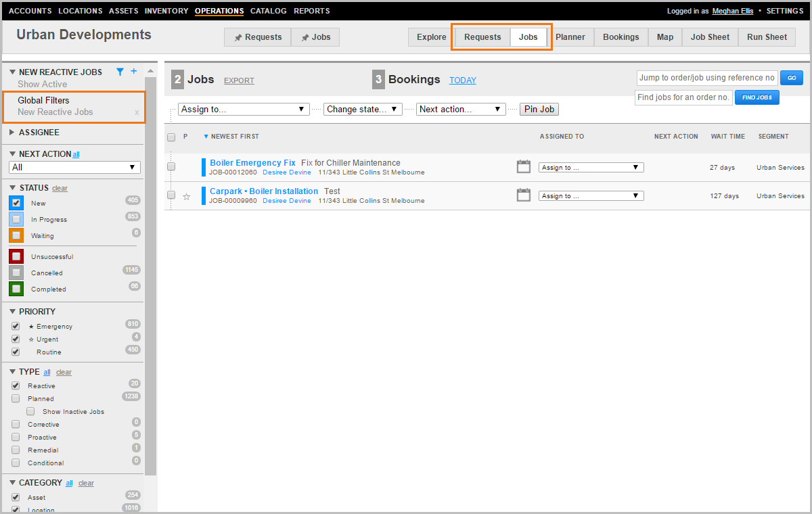
Task: Open the Change state dropdown
Action: [363, 109]
